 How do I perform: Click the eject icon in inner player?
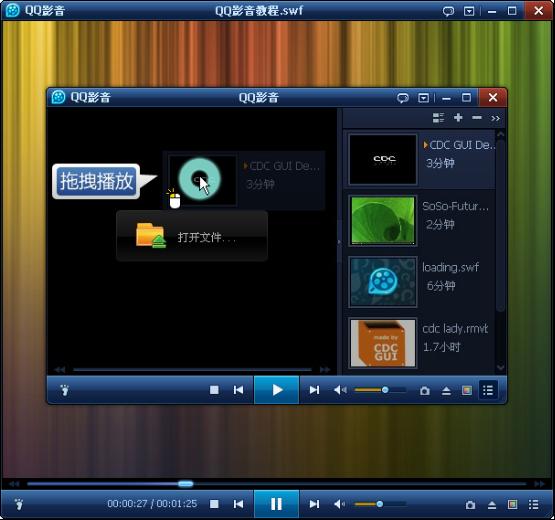click(446, 391)
